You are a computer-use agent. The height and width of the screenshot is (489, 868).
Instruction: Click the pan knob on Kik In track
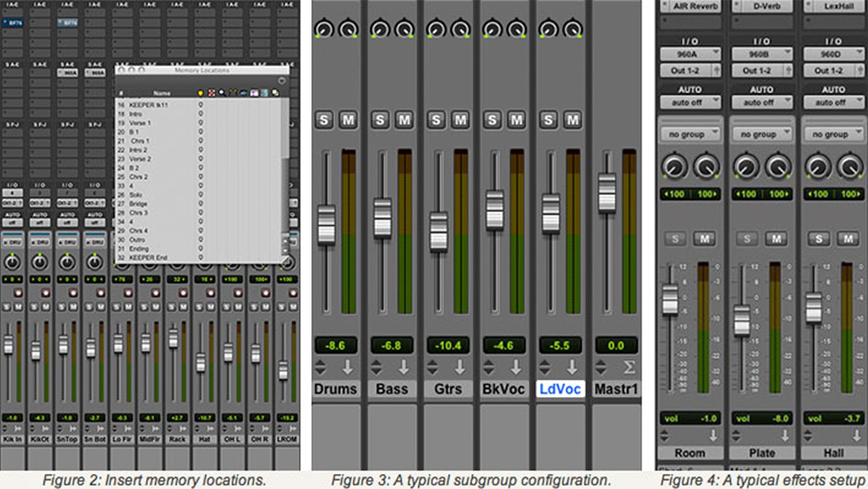pos(12,262)
